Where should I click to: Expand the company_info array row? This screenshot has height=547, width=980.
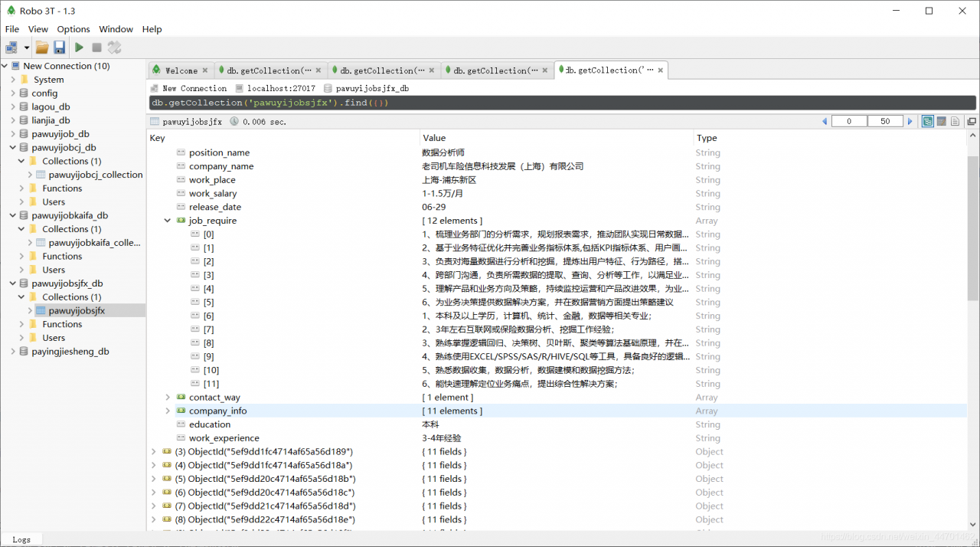[x=168, y=411]
